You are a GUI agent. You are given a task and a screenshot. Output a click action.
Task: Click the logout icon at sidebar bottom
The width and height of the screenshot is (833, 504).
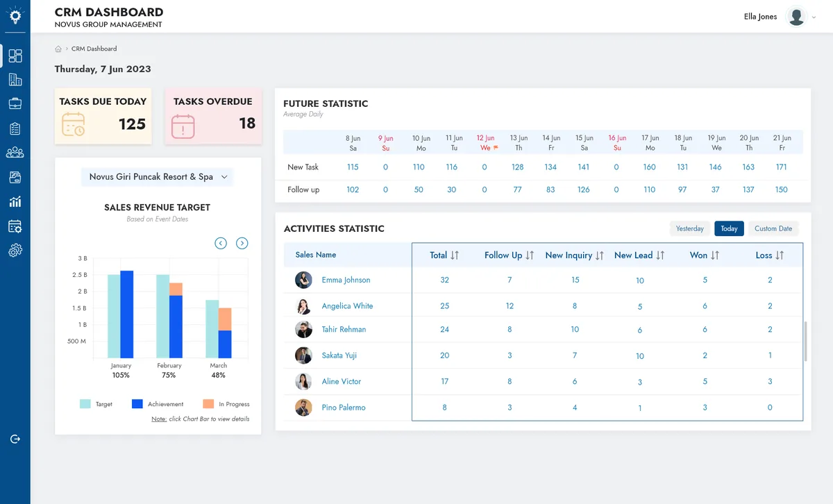[x=15, y=439]
